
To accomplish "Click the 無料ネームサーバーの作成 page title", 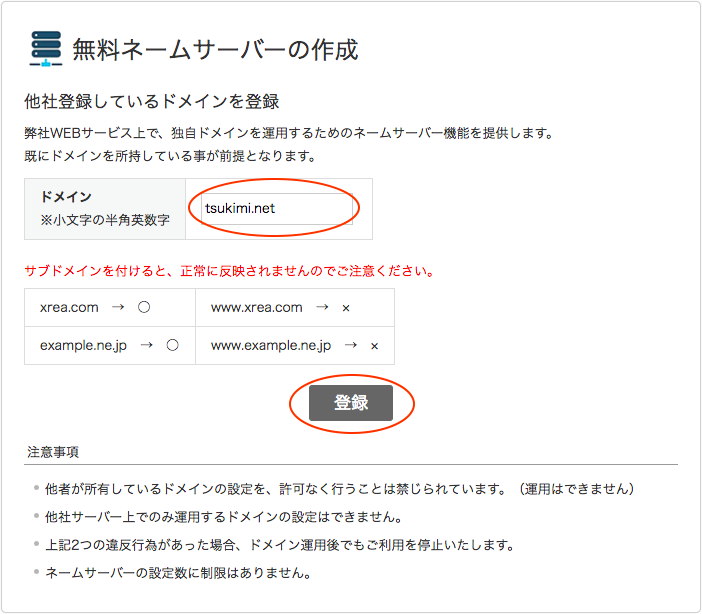I will [215, 49].
